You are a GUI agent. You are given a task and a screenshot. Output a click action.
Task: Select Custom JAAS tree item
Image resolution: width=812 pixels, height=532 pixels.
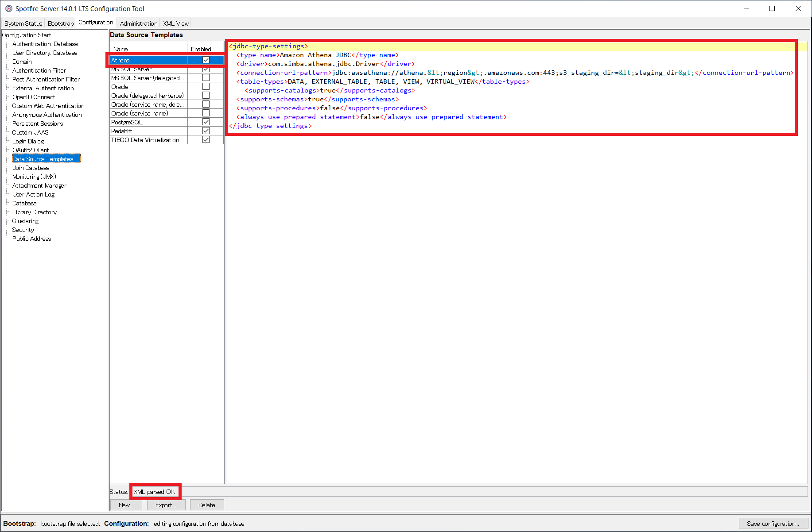tap(30, 132)
